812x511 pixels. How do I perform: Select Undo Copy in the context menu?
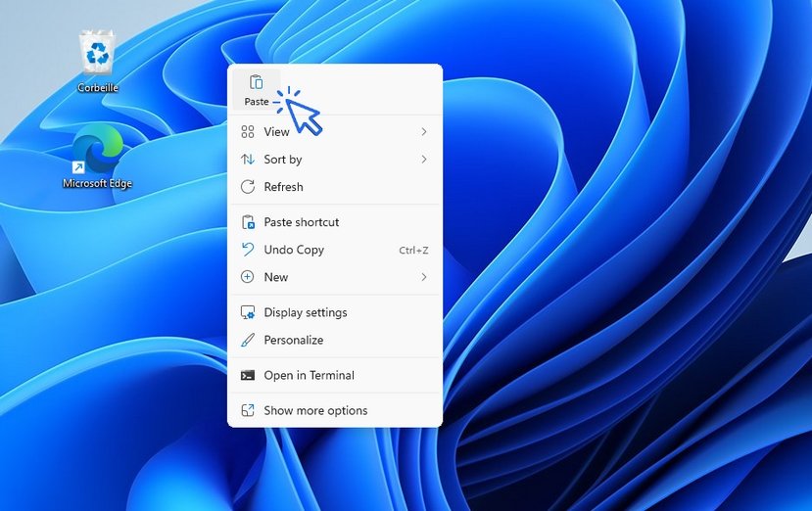(x=294, y=250)
